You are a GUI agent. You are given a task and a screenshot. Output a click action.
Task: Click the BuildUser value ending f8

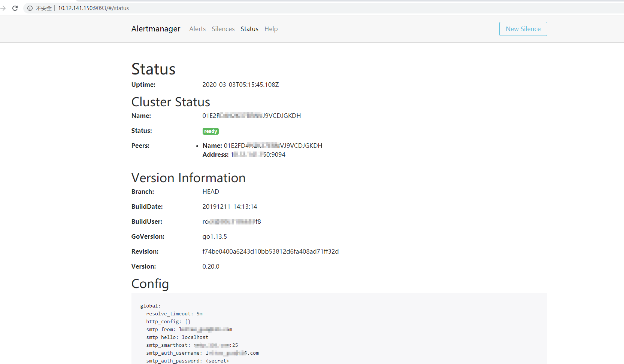pos(232,221)
